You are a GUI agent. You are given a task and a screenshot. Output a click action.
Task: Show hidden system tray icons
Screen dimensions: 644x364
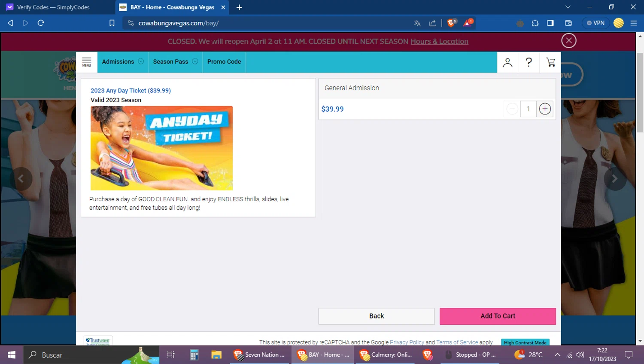pyautogui.click(x=557, y=355)
